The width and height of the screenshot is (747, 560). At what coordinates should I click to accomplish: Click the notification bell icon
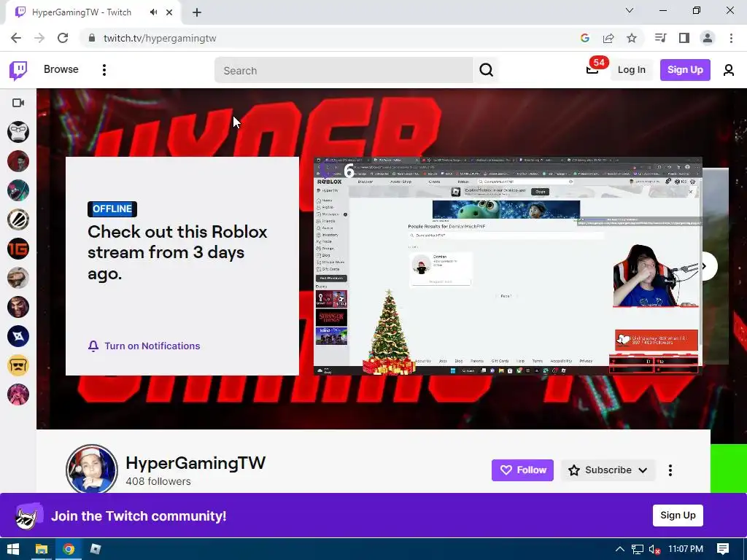pyautogui.click(x=93, y=346)
